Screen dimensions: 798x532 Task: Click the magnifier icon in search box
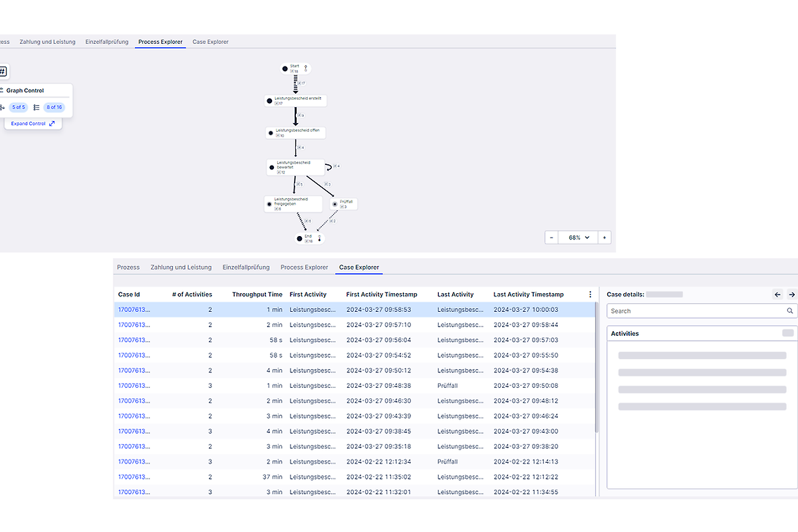(790, 311)
